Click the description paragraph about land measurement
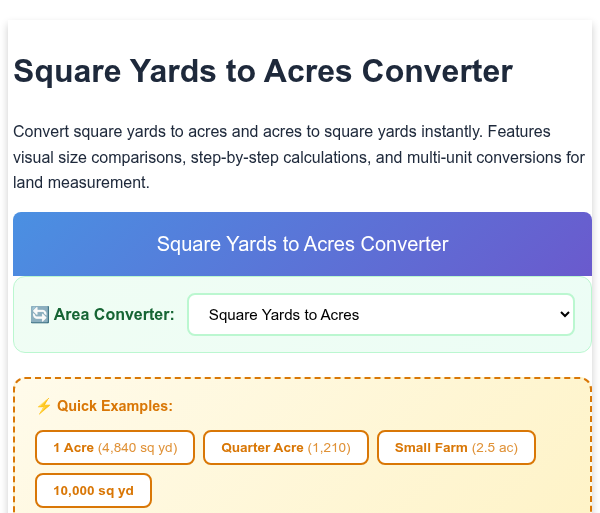The image size is (600, 513). coord(299,157)
